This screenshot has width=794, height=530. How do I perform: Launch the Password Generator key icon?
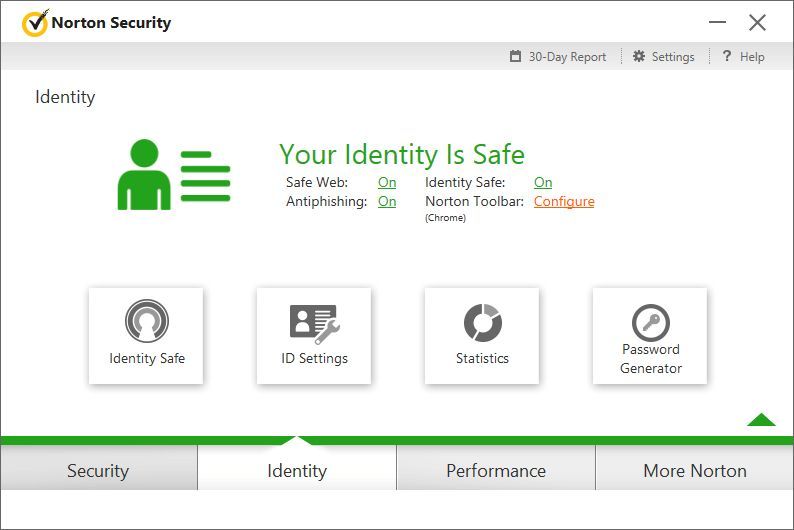[x=650, y=322]
